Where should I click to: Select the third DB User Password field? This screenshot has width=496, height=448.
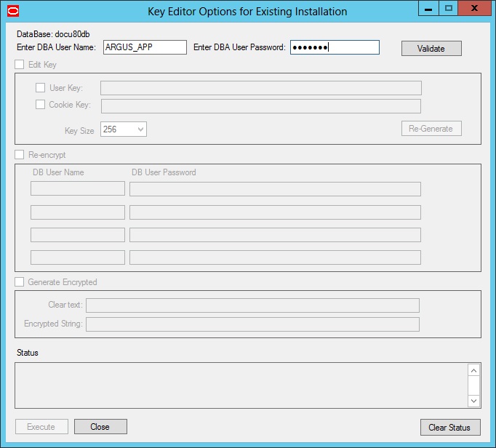coord(275,235)
